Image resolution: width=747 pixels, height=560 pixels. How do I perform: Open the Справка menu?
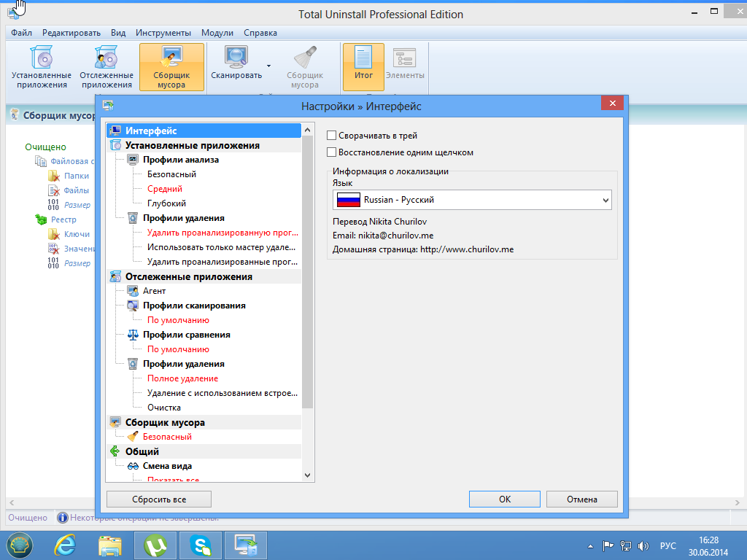point(260,33)
